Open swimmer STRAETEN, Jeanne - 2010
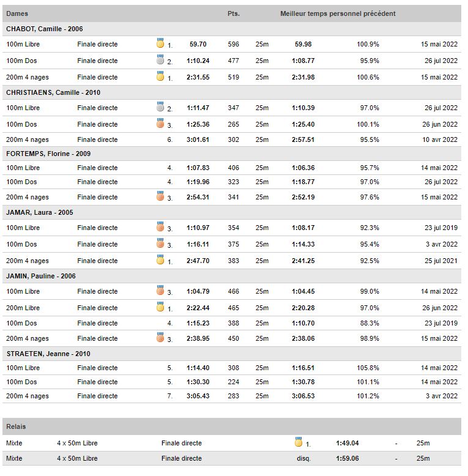The width and height of the screenshot is (468, 476). [x=48, y=354]
